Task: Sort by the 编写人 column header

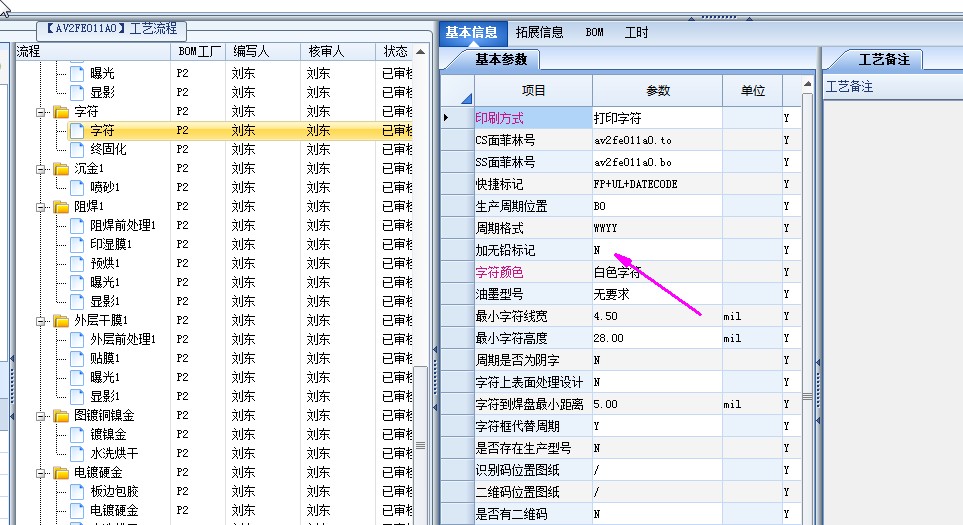Action: [263, 52]
